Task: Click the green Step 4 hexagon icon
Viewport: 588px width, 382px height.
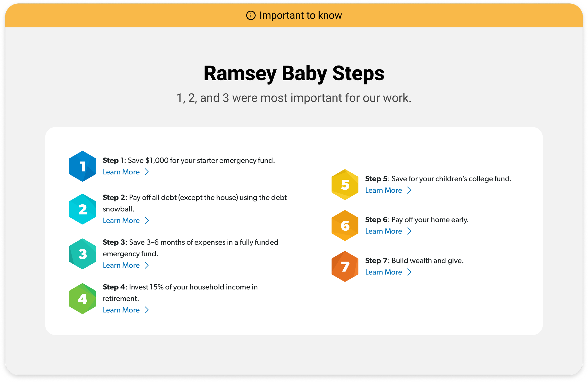Action: (x=83, y=299)
